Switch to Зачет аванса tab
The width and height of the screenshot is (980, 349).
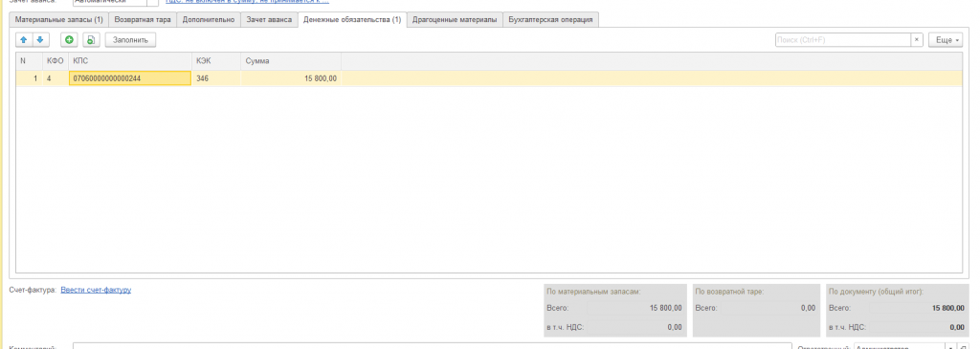click(x=269, y=20)
